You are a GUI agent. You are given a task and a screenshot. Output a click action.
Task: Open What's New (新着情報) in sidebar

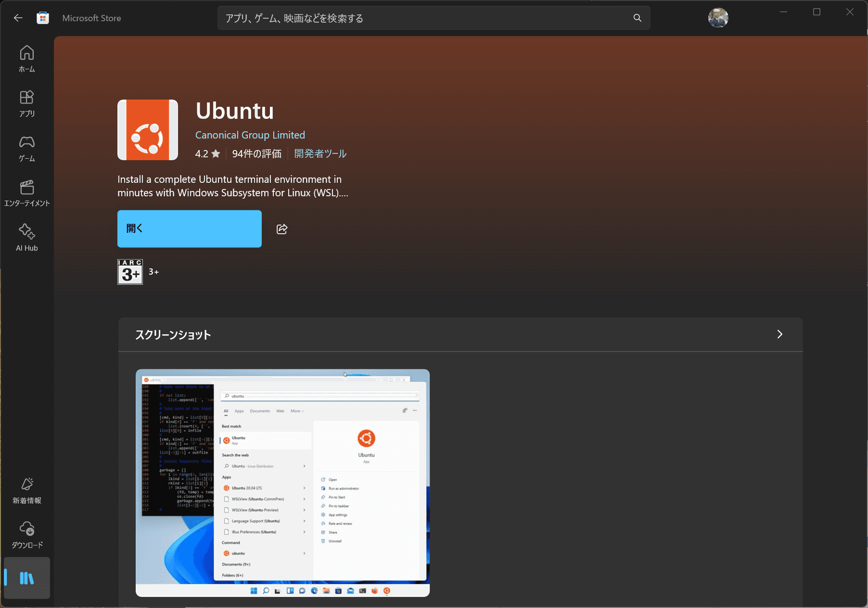tap(27, 490)
